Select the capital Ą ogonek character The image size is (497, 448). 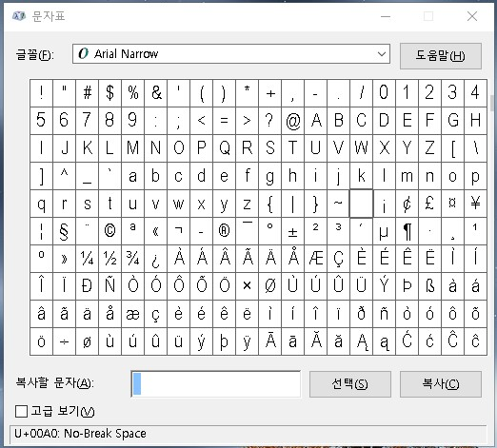[361, 341]
